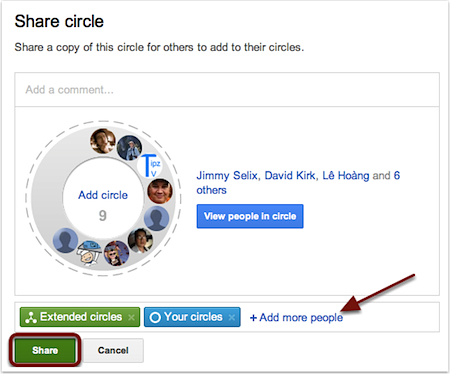Screen dimensions: 450x374
Task: Cancel sharing the circle
Action: [x=113, y=350]
